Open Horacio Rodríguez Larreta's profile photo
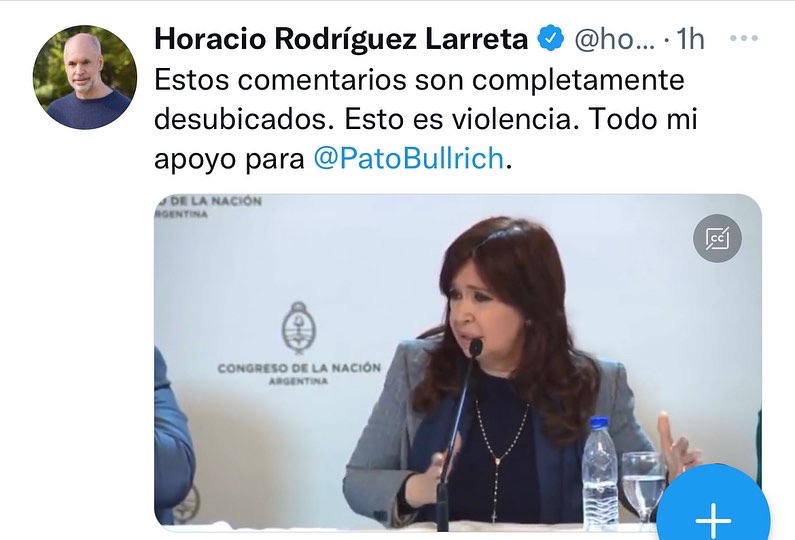795x540 pixels. tap(85, 77)
